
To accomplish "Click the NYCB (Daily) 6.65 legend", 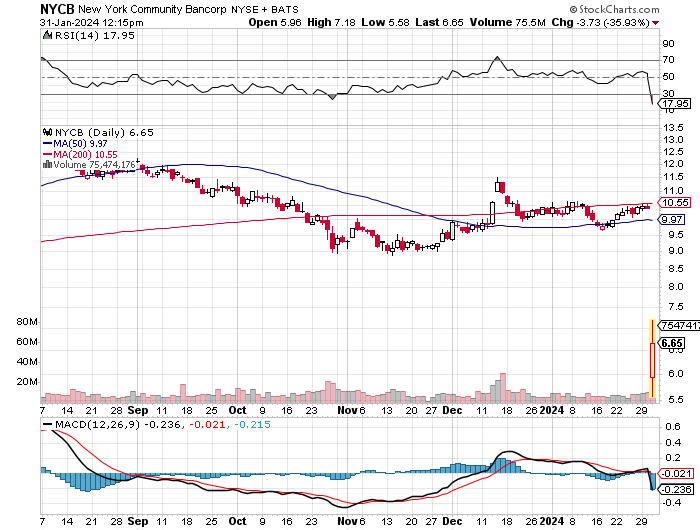I will tap(104, 133).
